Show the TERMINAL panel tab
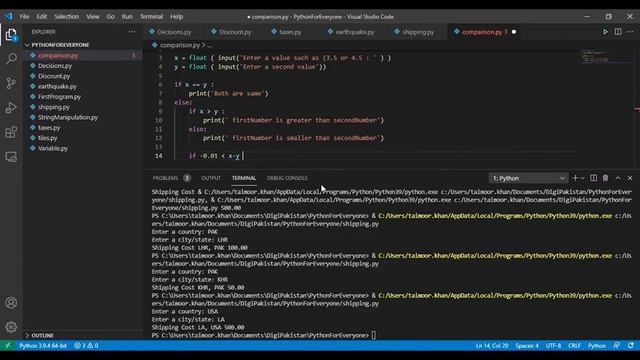 [244, 178]
